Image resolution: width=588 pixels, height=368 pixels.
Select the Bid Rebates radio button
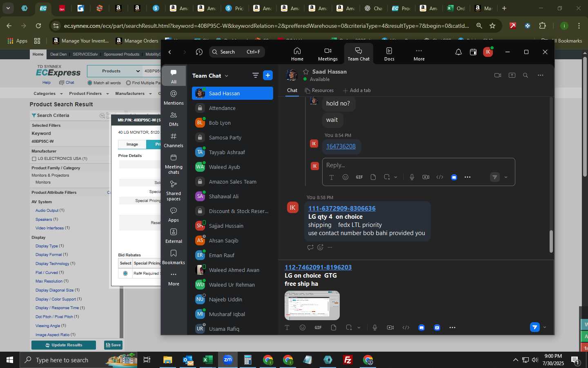[125, 273]
